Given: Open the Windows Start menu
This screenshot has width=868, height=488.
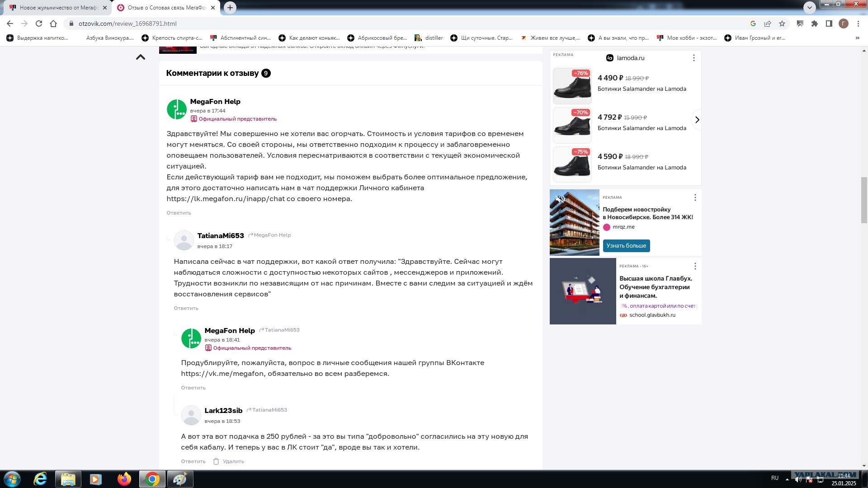Looking at the screenshot, I should (12, 479).
